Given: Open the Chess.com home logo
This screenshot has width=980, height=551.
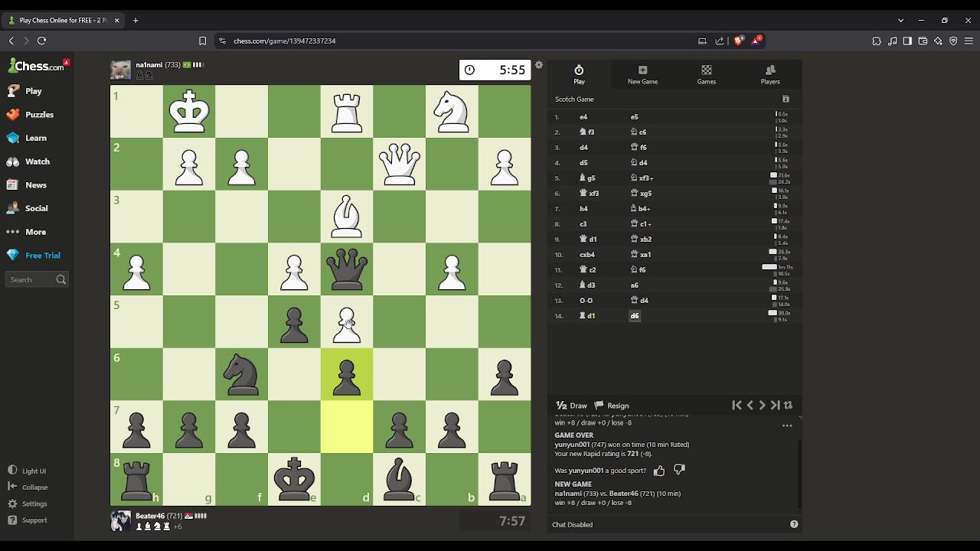Looking at the screenshot, I should (37, 67).
